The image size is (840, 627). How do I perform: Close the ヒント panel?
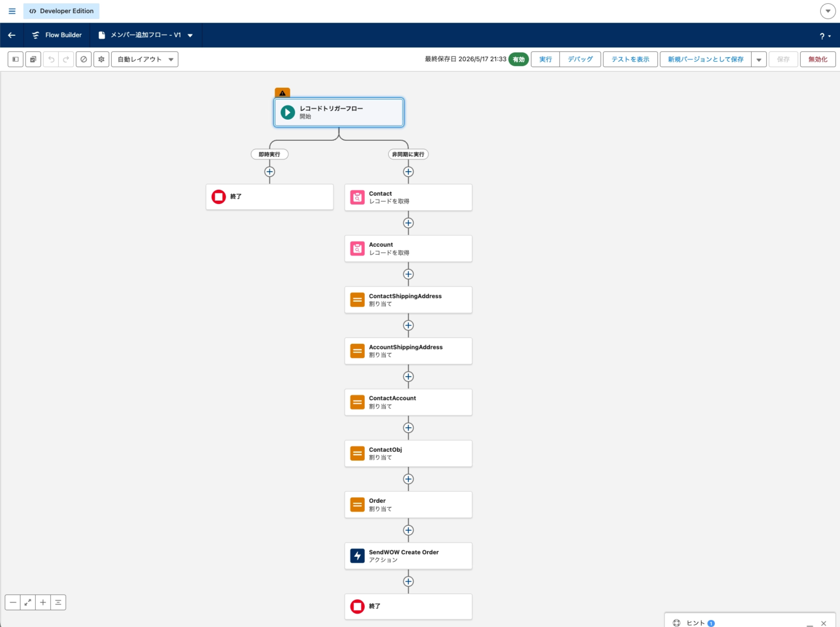(x=824, y=623)
